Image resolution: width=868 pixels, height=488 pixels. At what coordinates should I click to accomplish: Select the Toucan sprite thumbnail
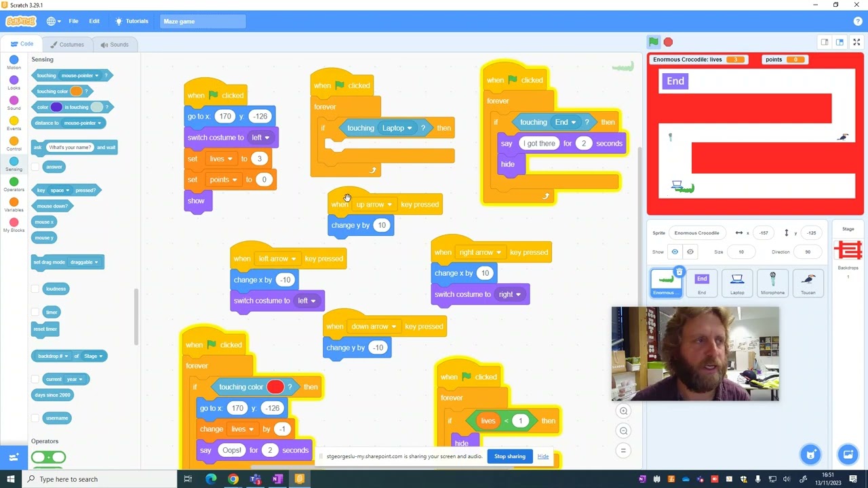tap(808, 283)
